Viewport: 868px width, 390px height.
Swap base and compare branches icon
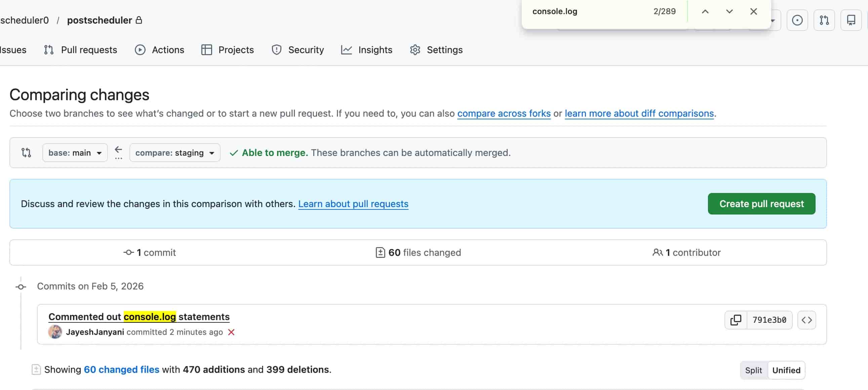[26, 153]
